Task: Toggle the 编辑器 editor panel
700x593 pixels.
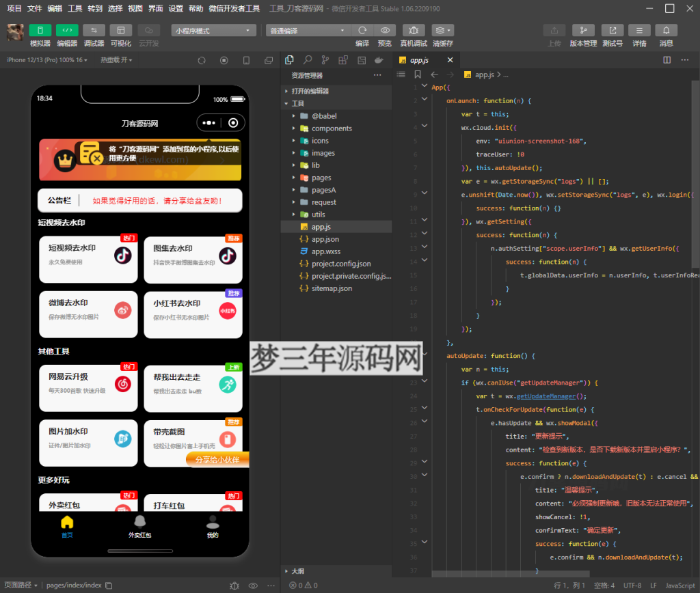Action: (67, 31)
